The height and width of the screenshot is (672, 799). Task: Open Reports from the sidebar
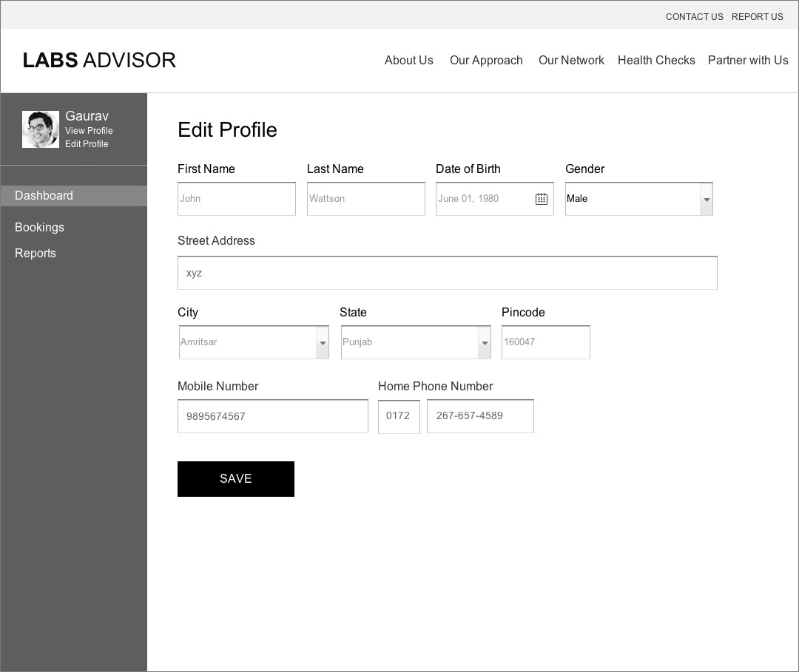pos(36,254)
